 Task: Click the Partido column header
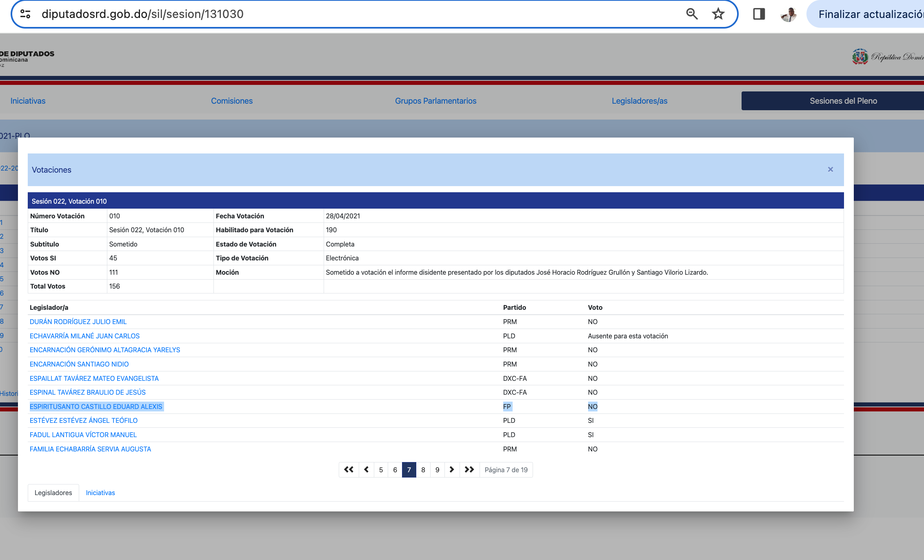pos(514,307)
